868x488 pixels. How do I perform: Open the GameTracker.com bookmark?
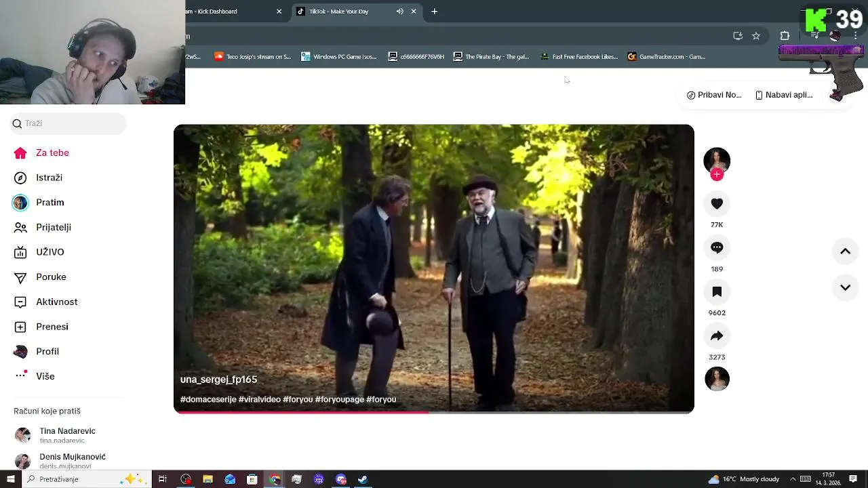[x=667, y=57]
